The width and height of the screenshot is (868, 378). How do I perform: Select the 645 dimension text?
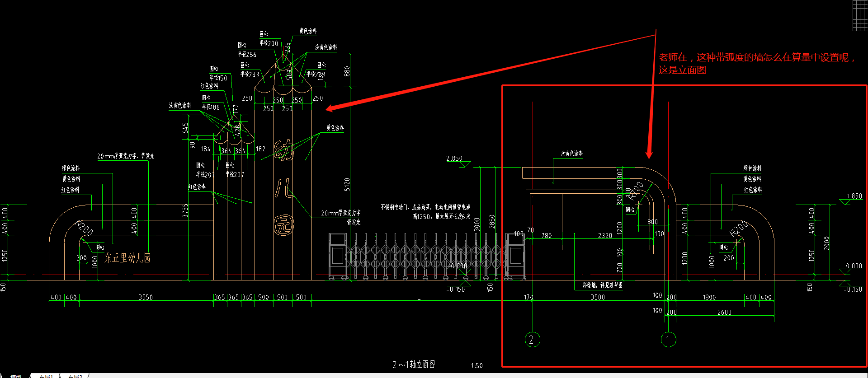point(185,128)
